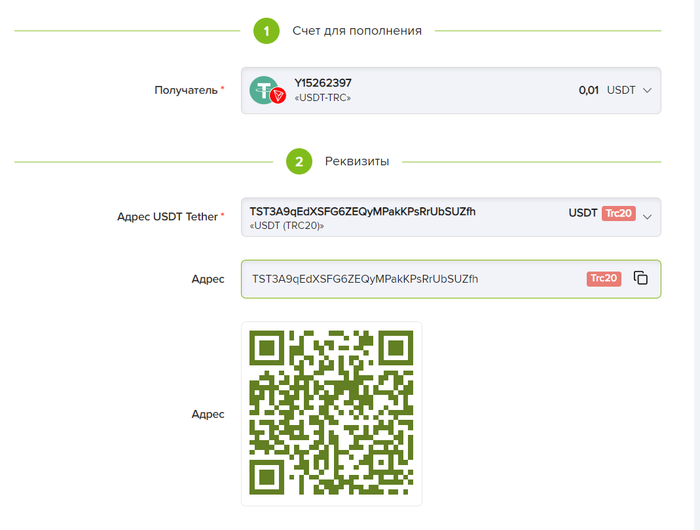Click the Trc20 badge in the address field
The width and height of the screenshot is (700, 530).
pos(604,278)
